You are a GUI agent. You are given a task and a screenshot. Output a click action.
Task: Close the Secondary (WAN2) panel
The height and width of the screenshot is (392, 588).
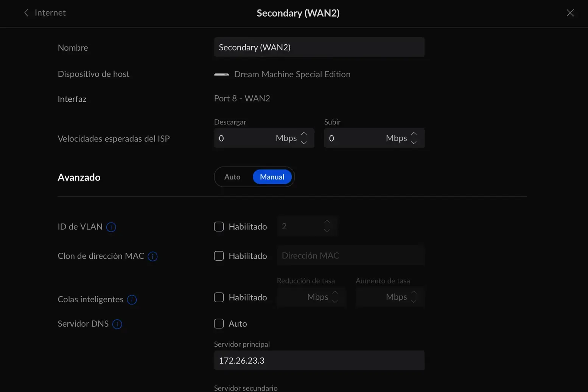click(570, 13)
